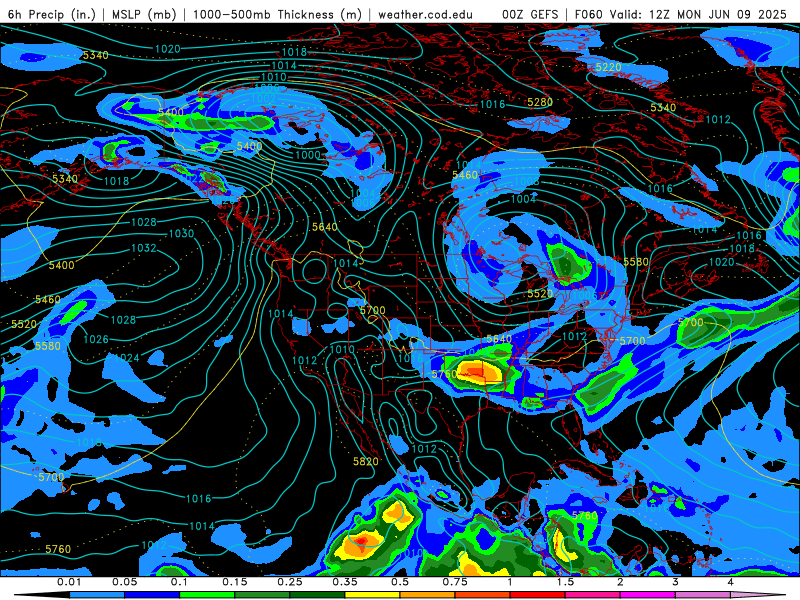The width and height of the screenshot is (800, 600).
Task: Click the 0.75 legend value
Action: pyautogui.click(x=455, y=582)
